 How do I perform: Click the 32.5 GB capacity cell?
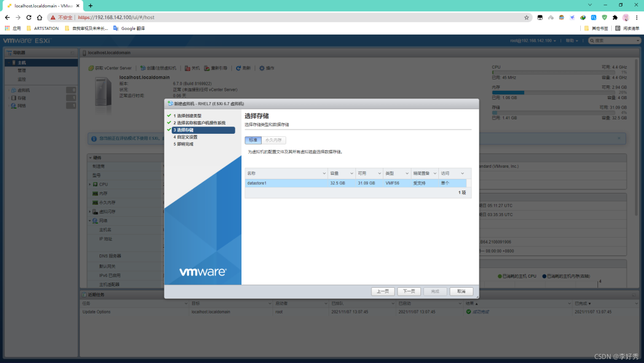pyautogui.click(x=338, y=183)
